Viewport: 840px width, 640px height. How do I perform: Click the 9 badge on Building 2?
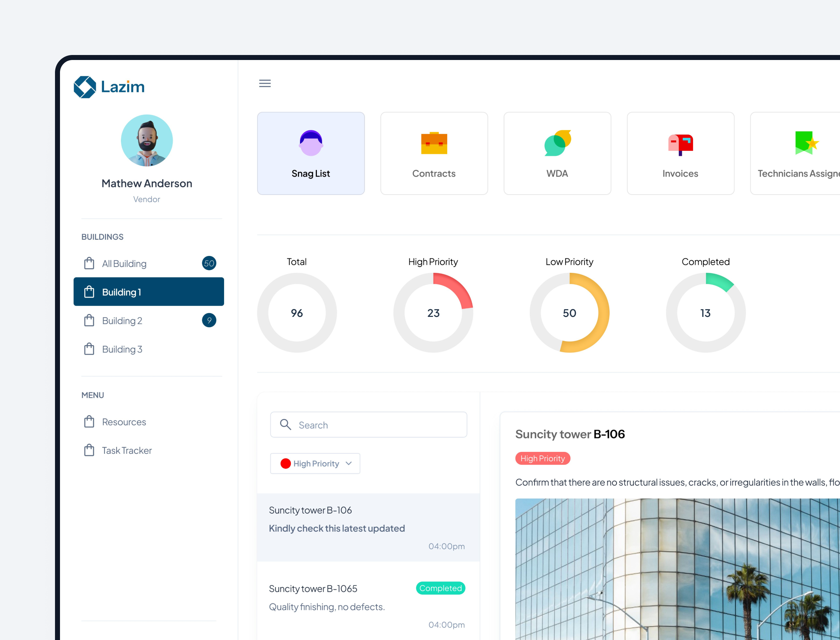209,320
